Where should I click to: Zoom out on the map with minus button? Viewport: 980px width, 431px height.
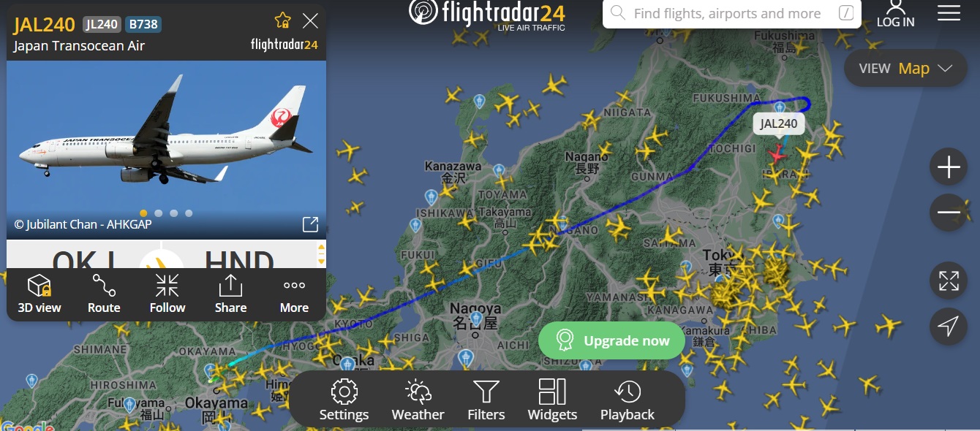949,213
